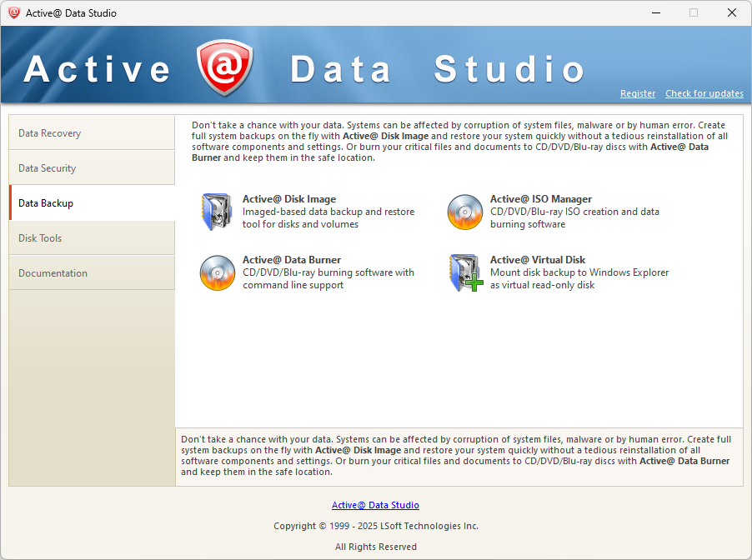
Task: Switch to the Data Recovery tab
Action: [x=92, y=132]
